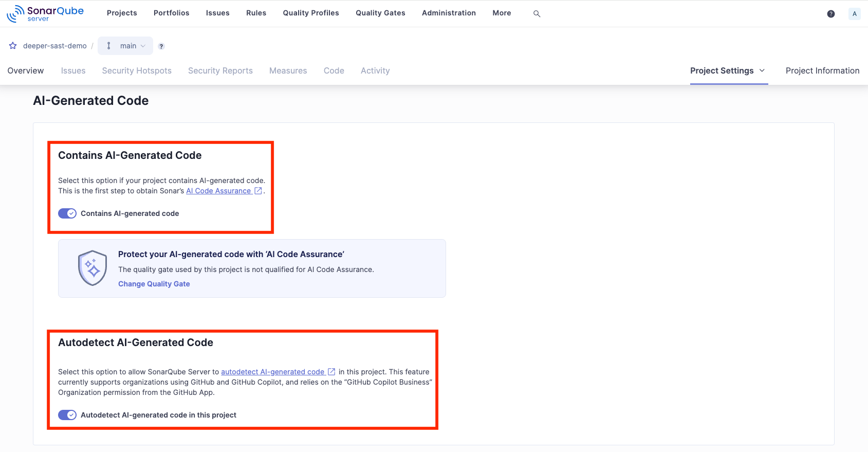Star the deeper-sast-demo project as favorite

(x=13, y=46)
